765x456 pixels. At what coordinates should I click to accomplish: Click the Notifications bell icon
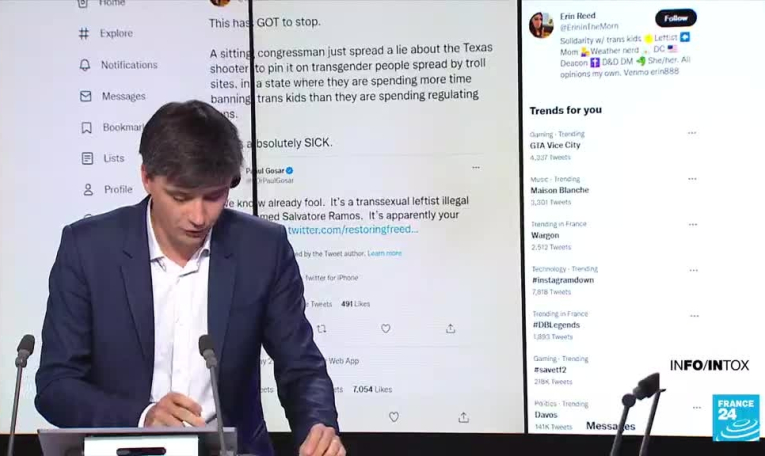click(x=85, y=65)
